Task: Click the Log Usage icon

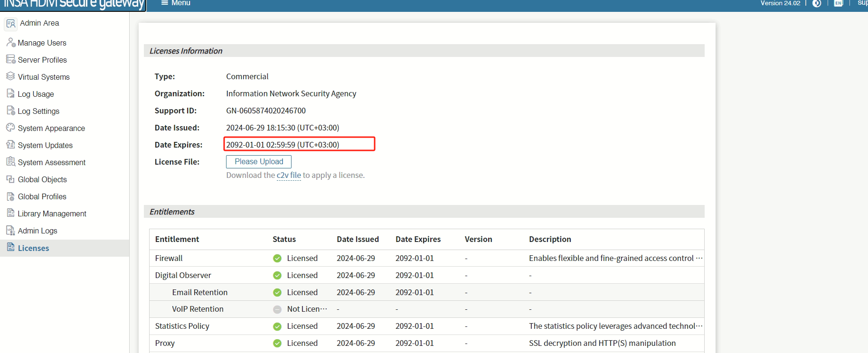Action: click(10, 93)
